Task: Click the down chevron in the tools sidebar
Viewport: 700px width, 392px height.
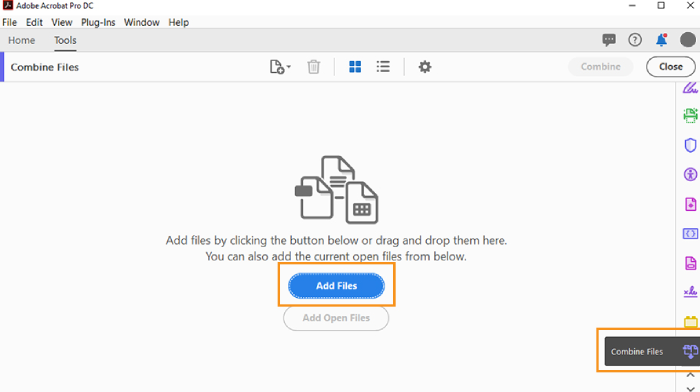Action: (690, 388)
